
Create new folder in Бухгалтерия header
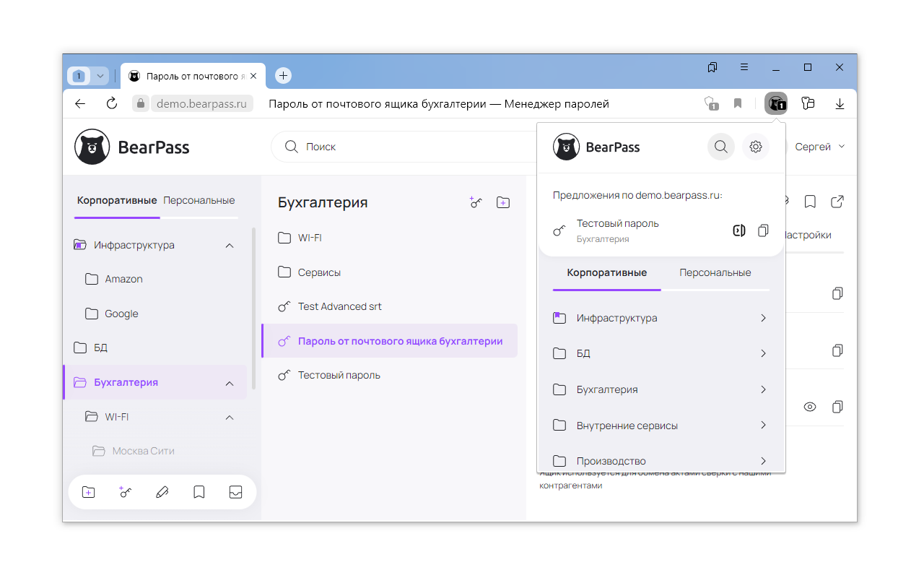click(503, 203)
